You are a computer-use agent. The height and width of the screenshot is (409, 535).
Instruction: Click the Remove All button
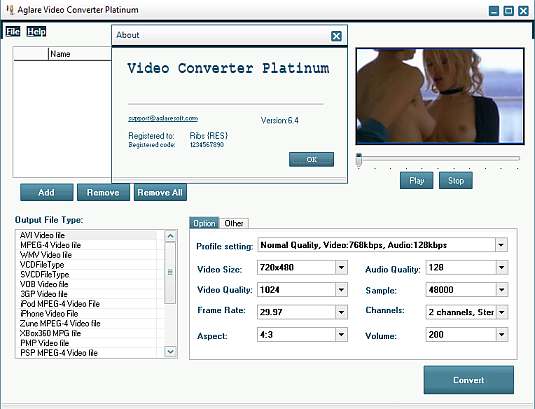tap(160, 192)
